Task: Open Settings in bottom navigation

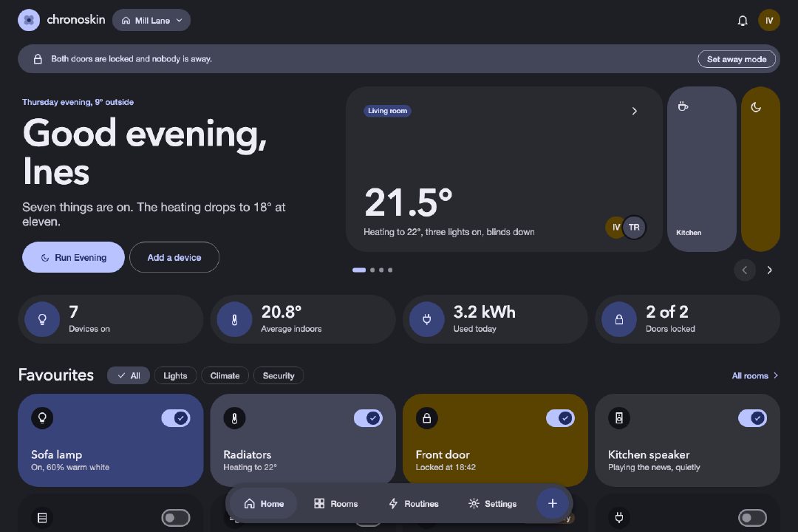Action: click(492, 503)
